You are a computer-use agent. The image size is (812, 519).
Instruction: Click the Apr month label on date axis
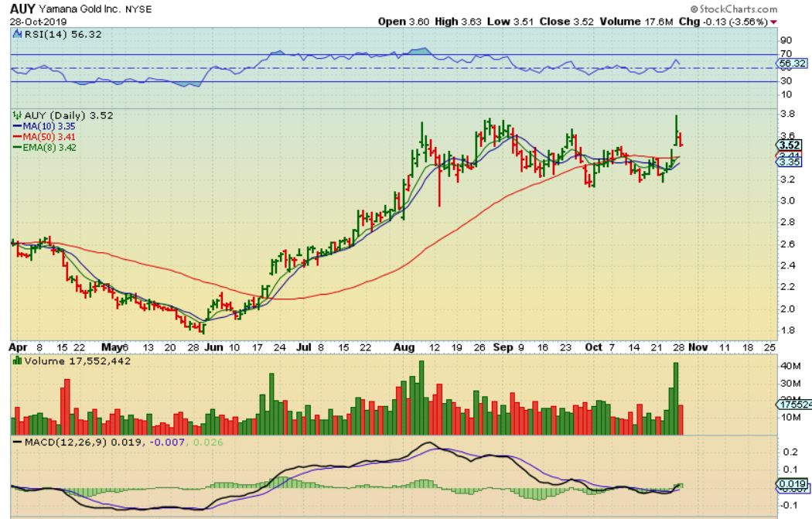18,347
